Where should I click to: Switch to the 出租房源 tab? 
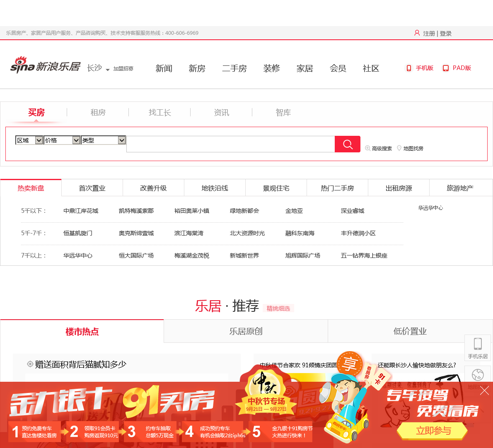pos(399,188)
